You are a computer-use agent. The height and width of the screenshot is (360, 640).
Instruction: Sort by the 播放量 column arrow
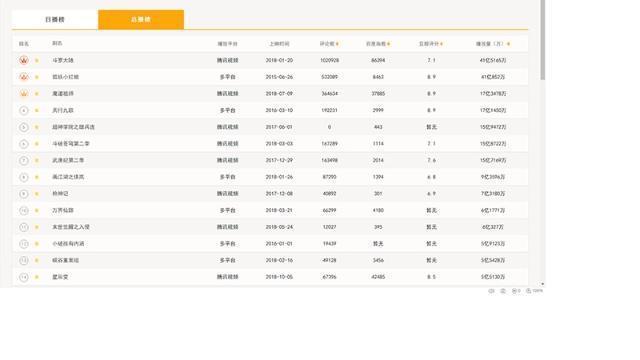pyautogui.click(x=508, y=44)
